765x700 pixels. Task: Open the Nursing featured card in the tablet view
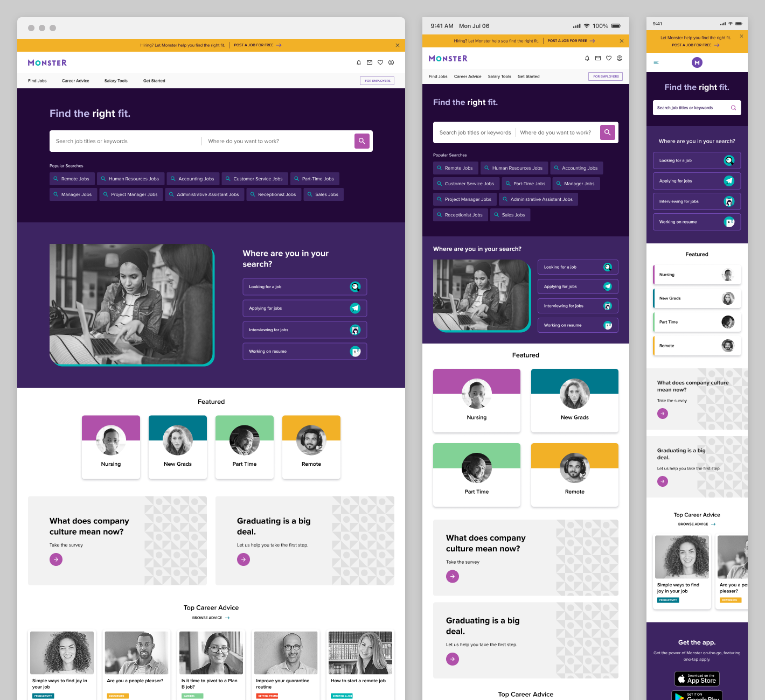pyautogui.click(x=477, y=400)
